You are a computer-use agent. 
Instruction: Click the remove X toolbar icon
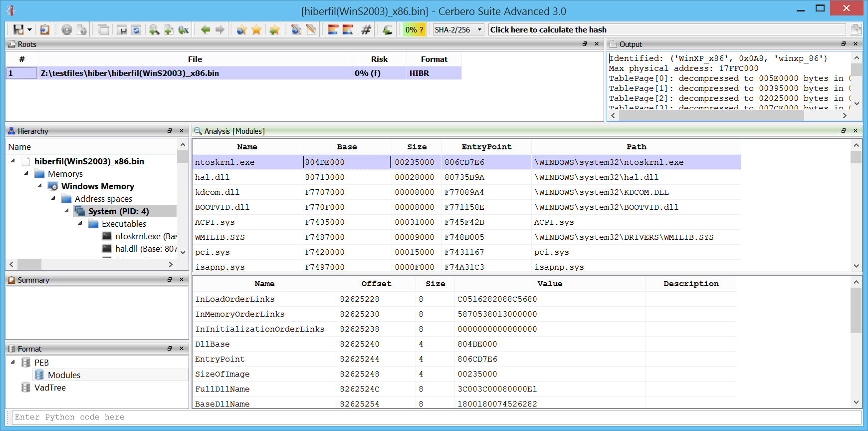coord(184,29)
